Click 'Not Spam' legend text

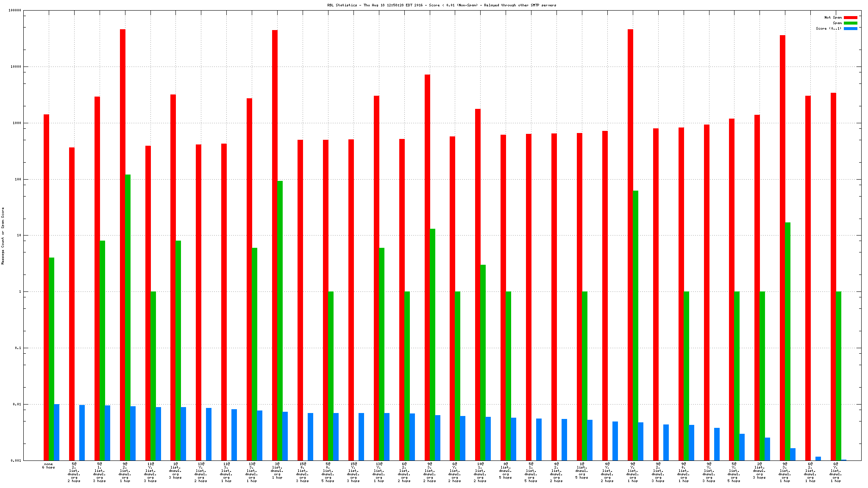832,17
